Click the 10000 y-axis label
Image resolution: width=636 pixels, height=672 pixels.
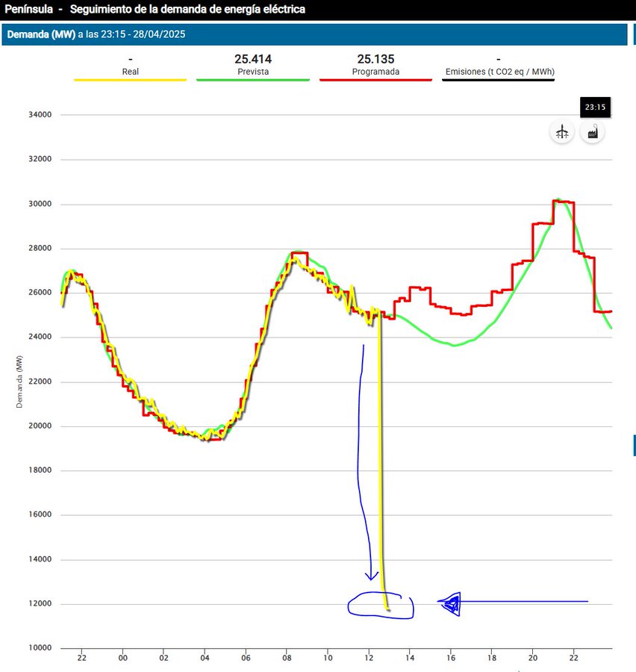(x=40, y=648)
